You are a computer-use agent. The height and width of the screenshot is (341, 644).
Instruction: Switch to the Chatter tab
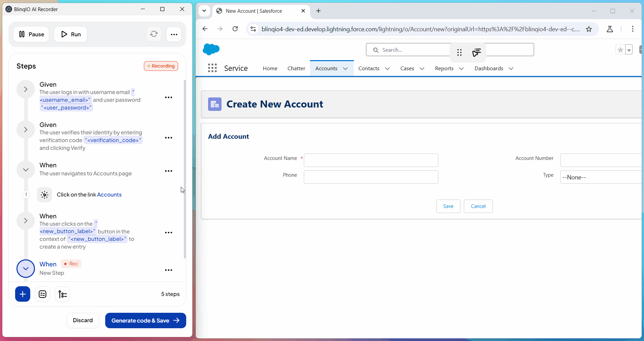click(296, 69)
